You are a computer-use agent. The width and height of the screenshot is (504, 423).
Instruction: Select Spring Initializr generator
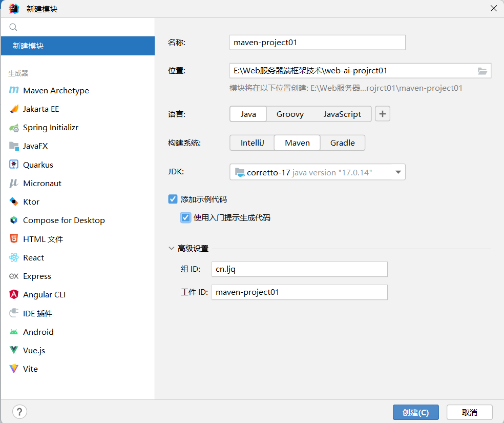click(x=78, y=128)
